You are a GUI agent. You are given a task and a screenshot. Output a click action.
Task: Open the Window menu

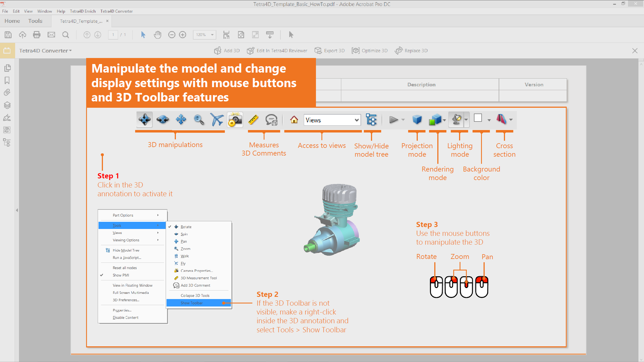pyautogui.click(x=45, y=11)
